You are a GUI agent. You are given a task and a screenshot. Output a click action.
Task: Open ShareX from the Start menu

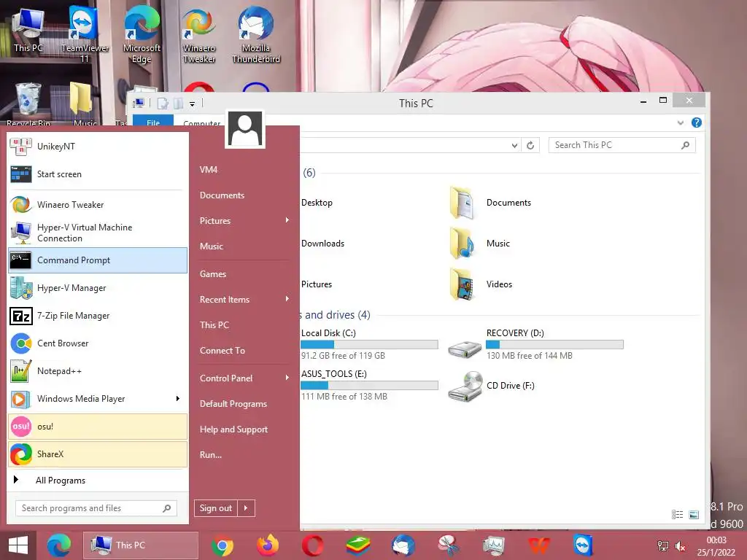tap(98, 454)
